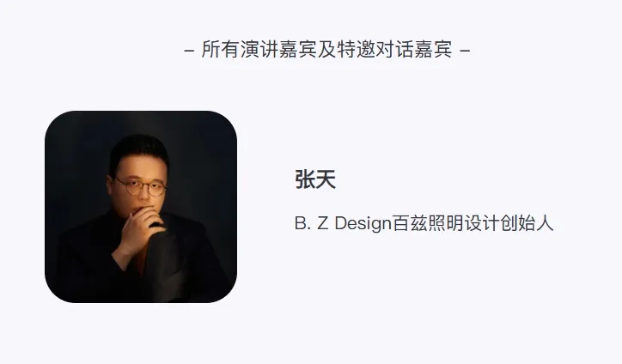Click the heading 所有演讲嘉宾及特邀对话嘉宾
The width and height of the screenshot is (622, 364).
tap(326, 50)
